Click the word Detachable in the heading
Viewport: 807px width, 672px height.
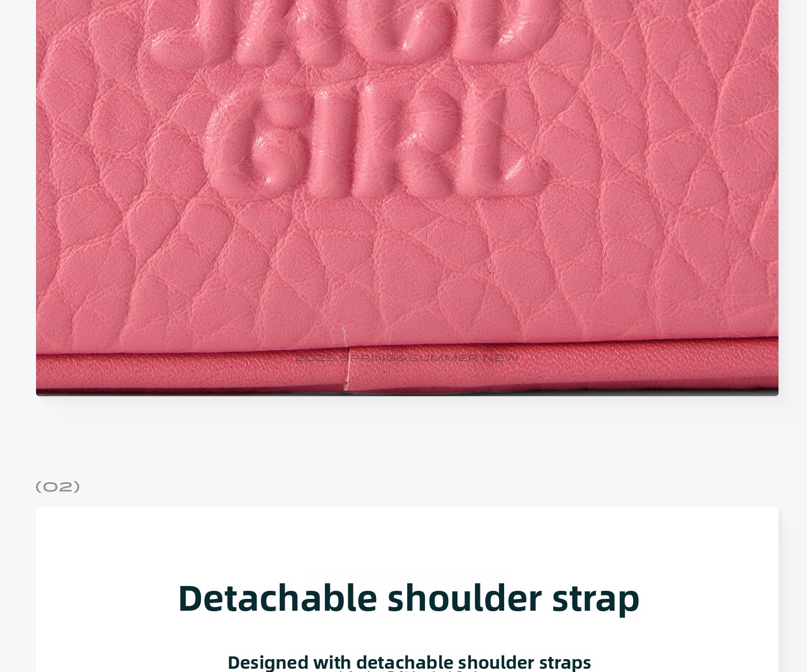(278, 597)
